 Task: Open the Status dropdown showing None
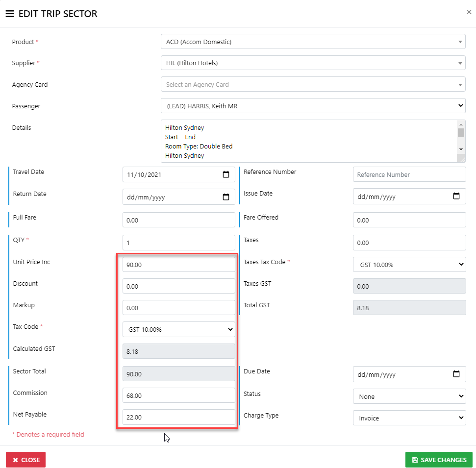click(x=409, y=396)
